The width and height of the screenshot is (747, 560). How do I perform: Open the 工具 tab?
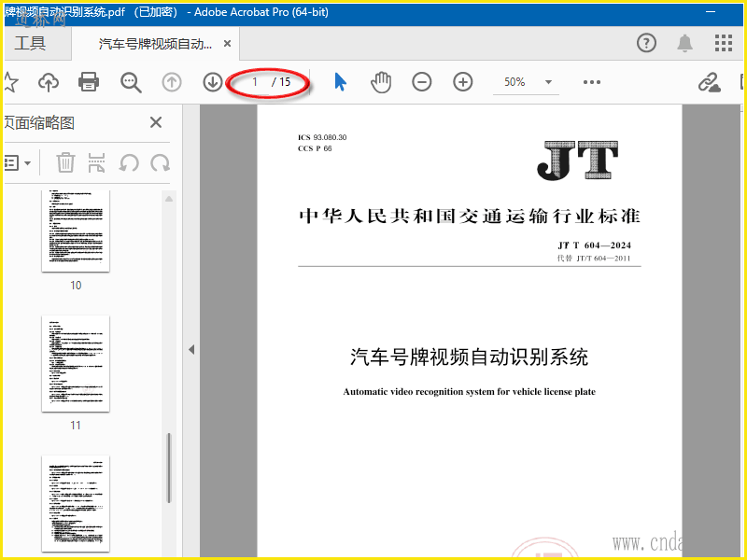[30, 44]
